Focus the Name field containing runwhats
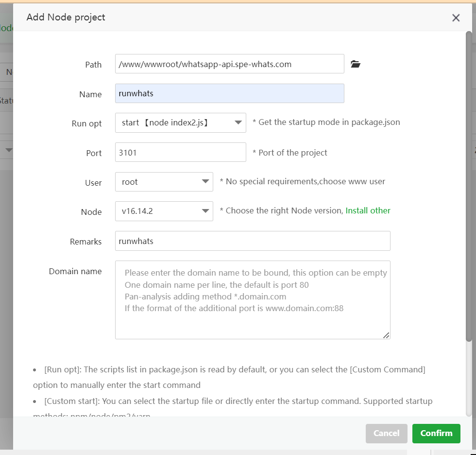Screen dimensions: 476x455 (229, 93)
